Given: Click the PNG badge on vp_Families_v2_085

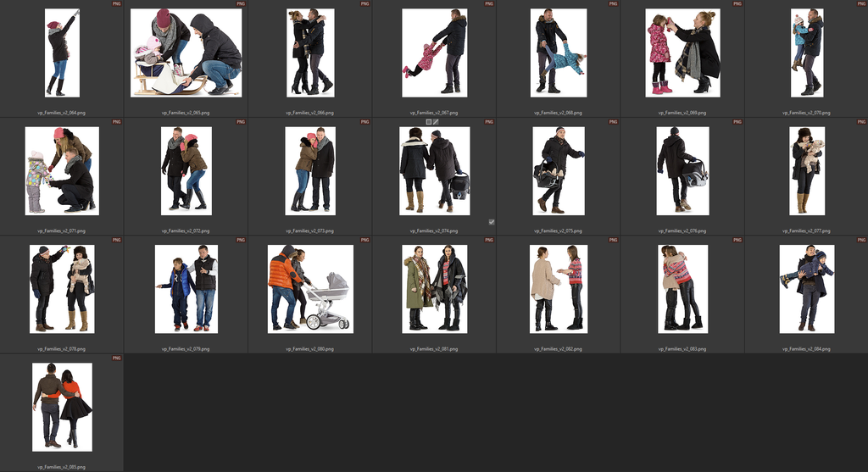Looking at the screenshot, I should [x=116, y=358].
